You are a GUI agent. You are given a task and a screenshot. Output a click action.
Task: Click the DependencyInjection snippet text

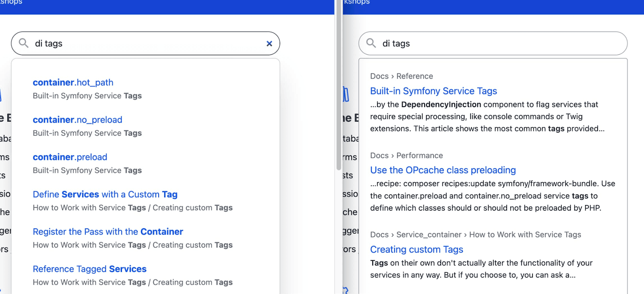[x=441, y=105]
